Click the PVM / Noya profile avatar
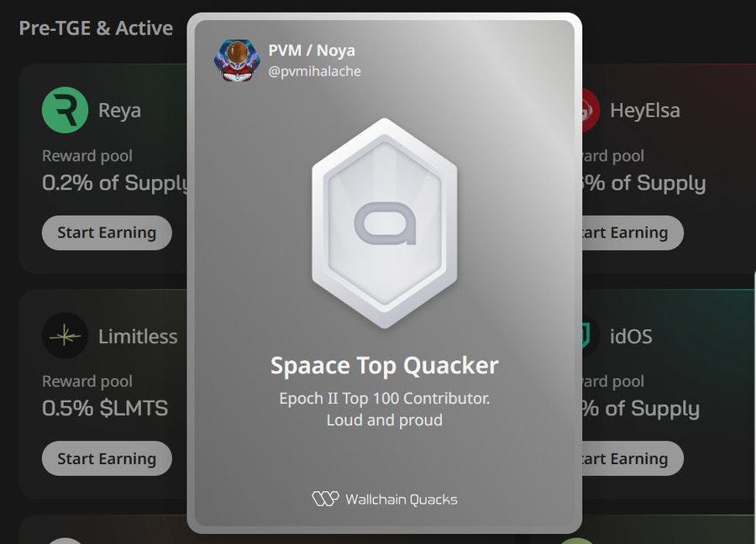This screenshot has width=756, height=544. click(x=237, y=60)
